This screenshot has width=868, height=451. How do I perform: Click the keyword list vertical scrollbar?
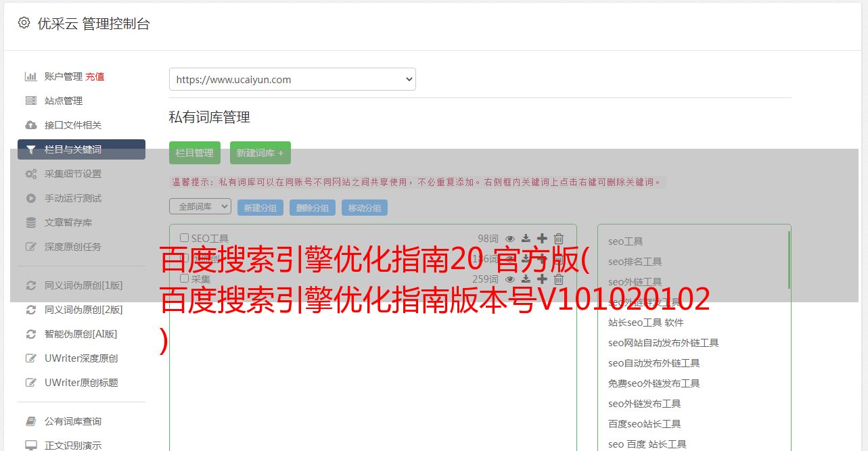coord(788,260)
